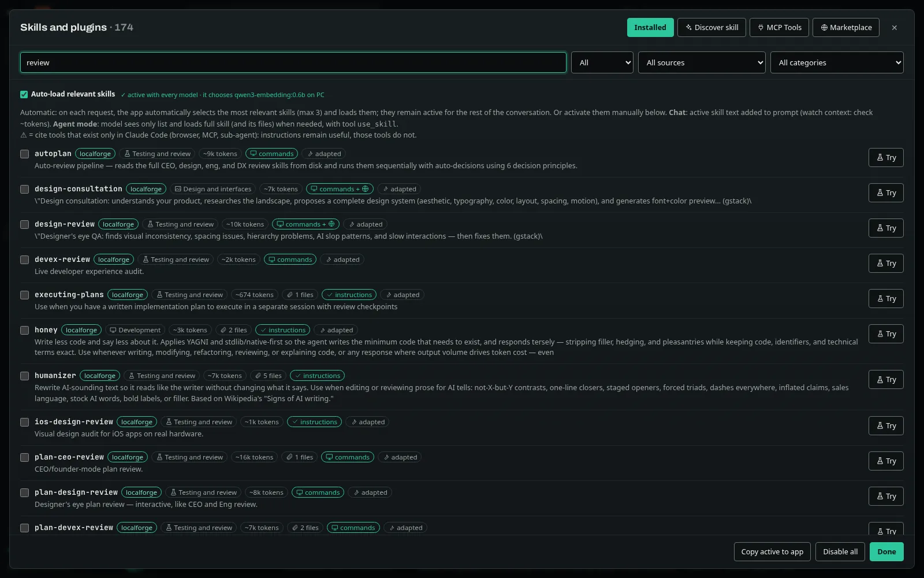Expand the 'All sources' dropdown
Viewport: 924px width, 578px height.
[702, 62]
